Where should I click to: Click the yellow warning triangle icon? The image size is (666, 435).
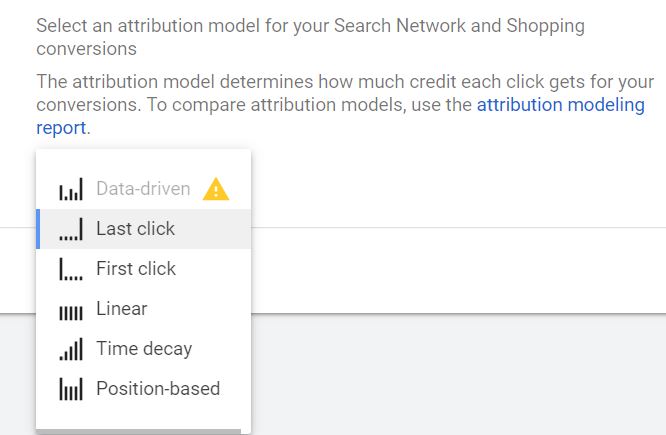[216, 189]
